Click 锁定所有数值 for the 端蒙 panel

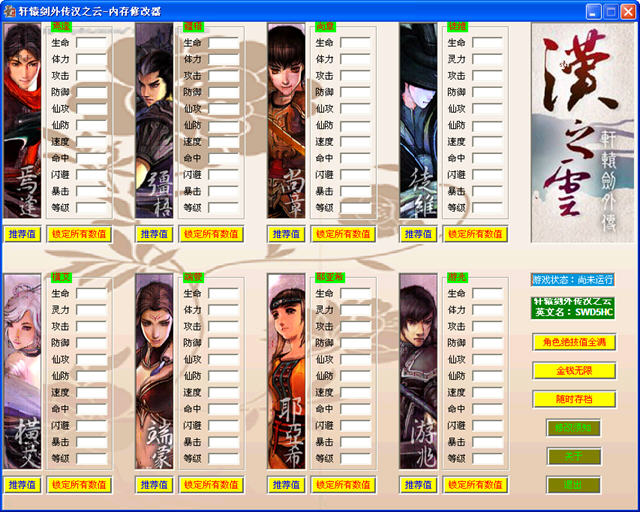211,485
